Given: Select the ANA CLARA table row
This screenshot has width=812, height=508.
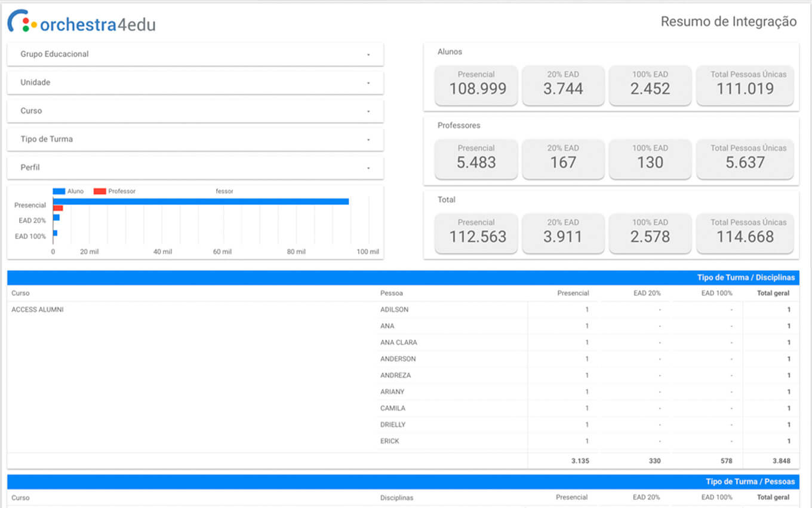Looking at the screenshot, I should click(399, 342).
